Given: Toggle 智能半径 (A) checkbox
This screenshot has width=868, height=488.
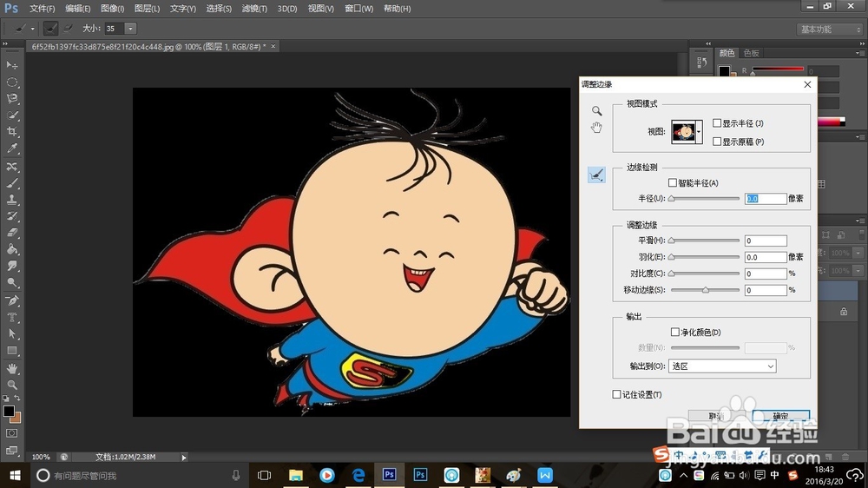Looking at the screenshot, I should [x=673, y=183].
